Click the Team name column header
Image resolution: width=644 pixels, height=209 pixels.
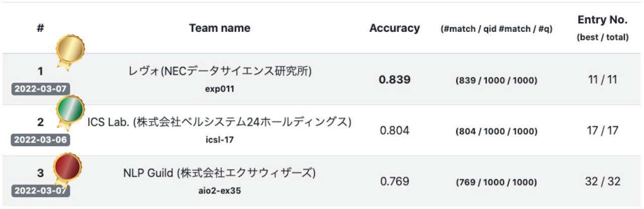click(x=219, y=28)
